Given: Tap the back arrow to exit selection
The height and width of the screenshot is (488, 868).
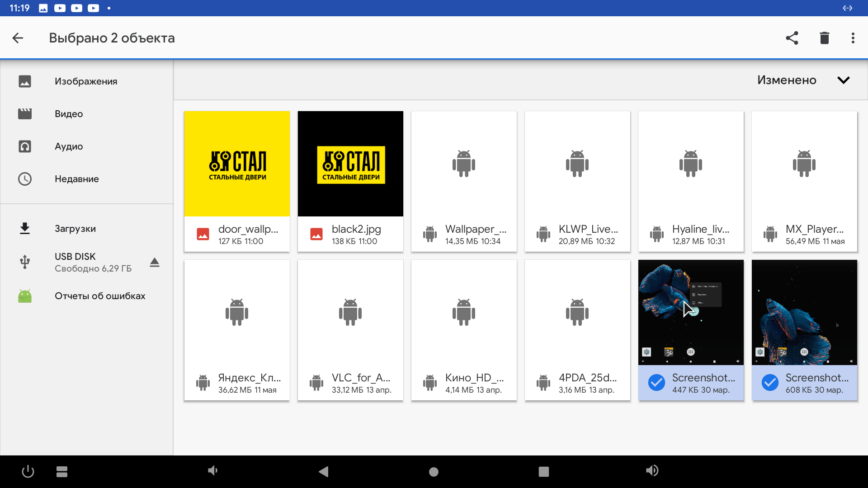Looking at the screenshot, I should pyautogui.click(x=18, y=38).
